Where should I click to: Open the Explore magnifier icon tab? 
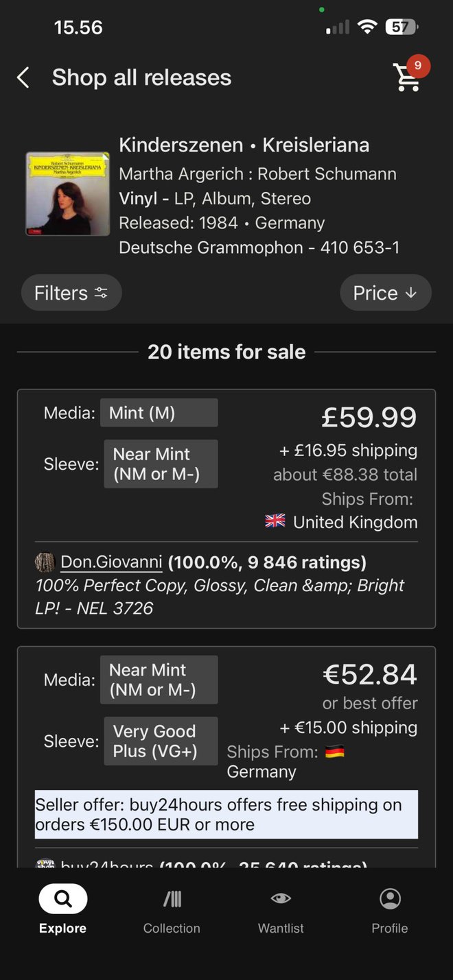click(62, 898)
